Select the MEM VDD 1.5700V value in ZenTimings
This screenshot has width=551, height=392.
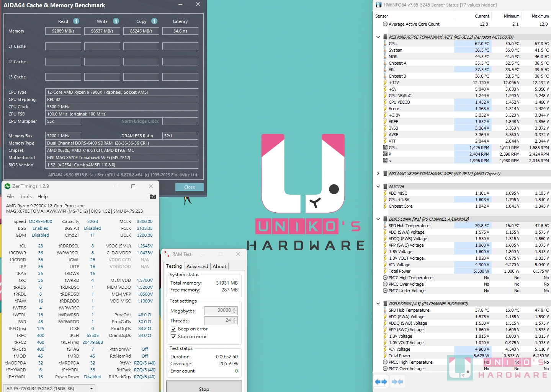[145, 280]
